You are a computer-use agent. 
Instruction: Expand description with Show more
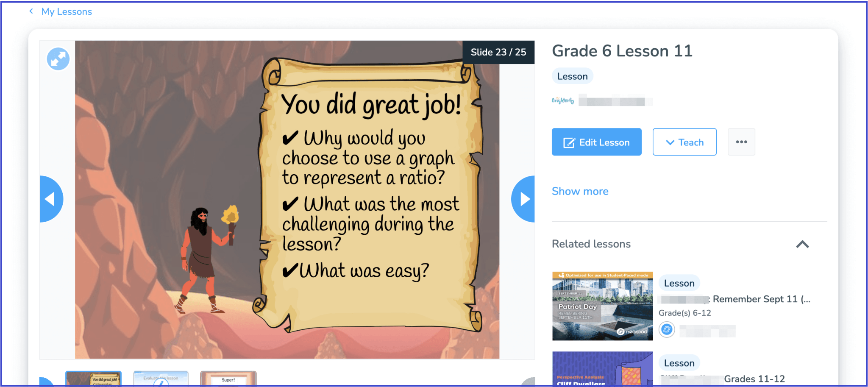580,191
